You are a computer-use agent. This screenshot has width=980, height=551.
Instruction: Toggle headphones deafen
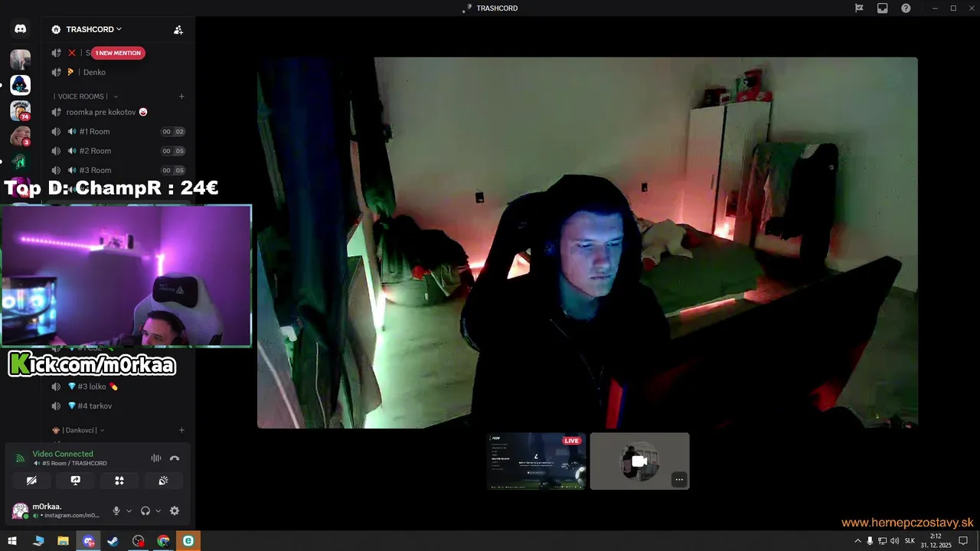pyautogui.click(x=145, y=510)
